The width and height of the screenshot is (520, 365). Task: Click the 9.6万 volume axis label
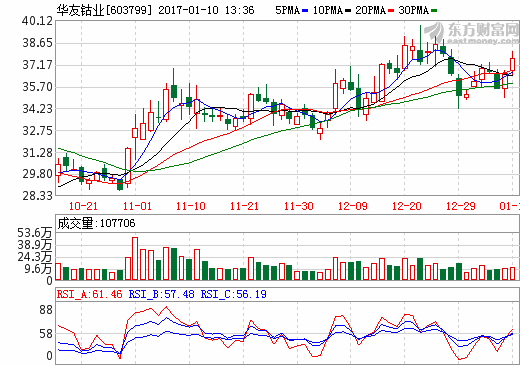point(39,269)
